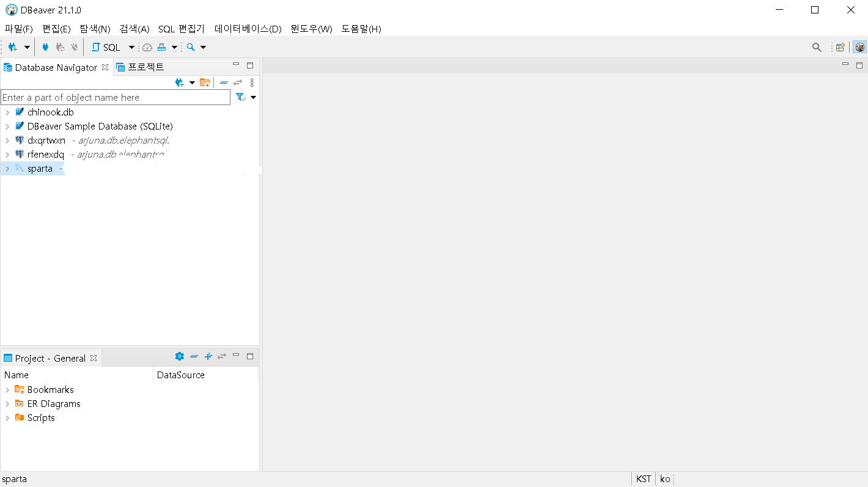Maximize the Project - General panel
The height and width of the screenshot is (487, 868).
coord(249,356)
